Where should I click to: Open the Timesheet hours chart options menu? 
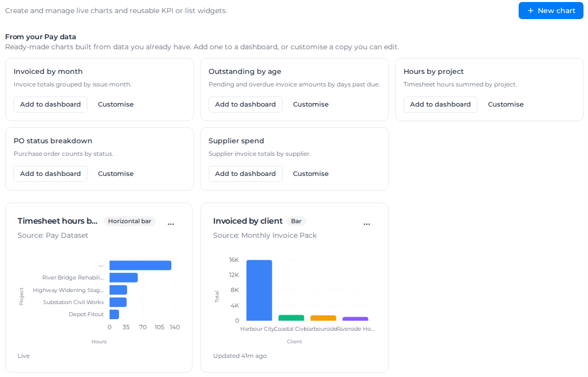[x=171, y=224]
